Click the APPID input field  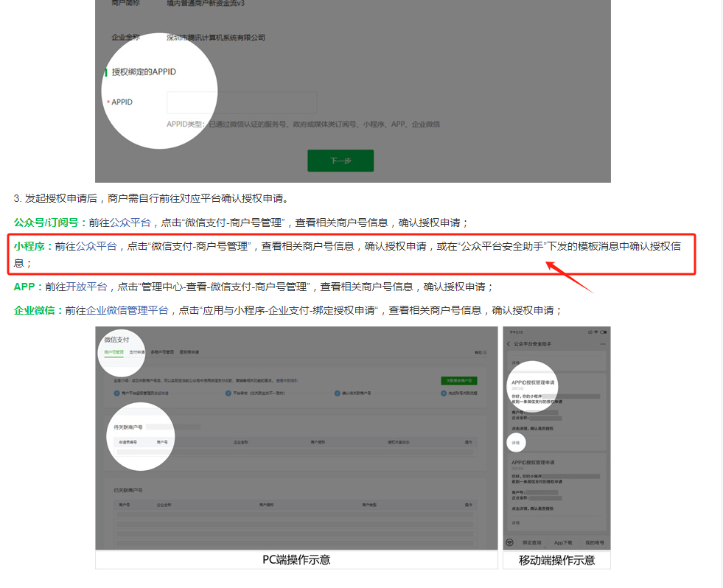[x=242, y=102]
